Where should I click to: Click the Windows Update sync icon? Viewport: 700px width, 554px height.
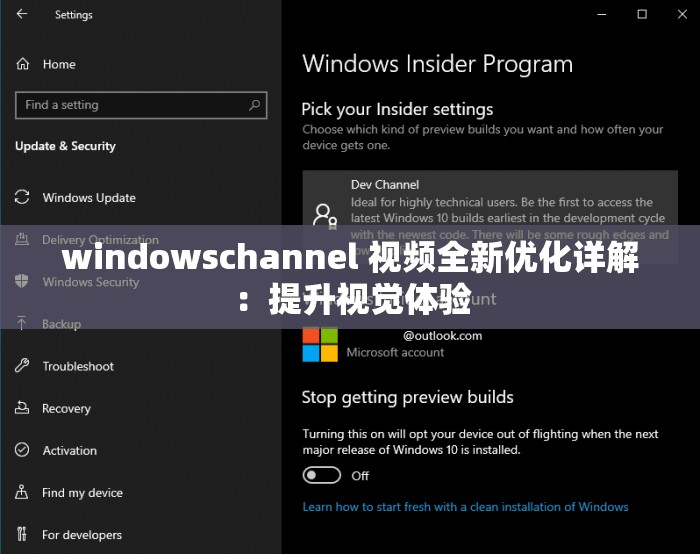22,197
